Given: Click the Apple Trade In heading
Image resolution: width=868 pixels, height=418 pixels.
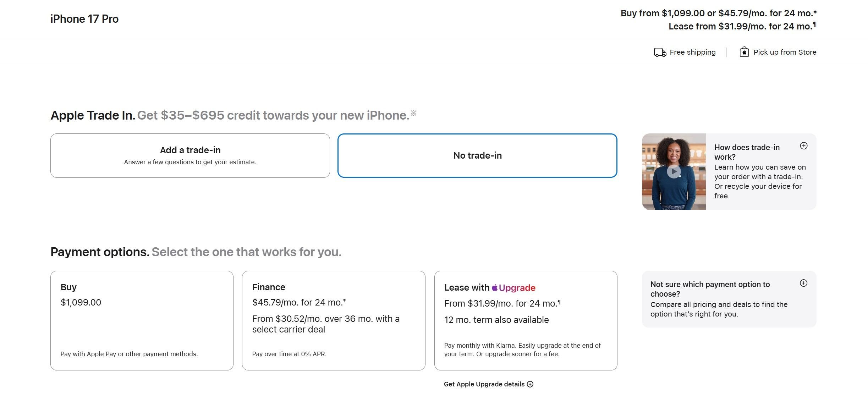Looking at the screenshot, I should (93, 115).
